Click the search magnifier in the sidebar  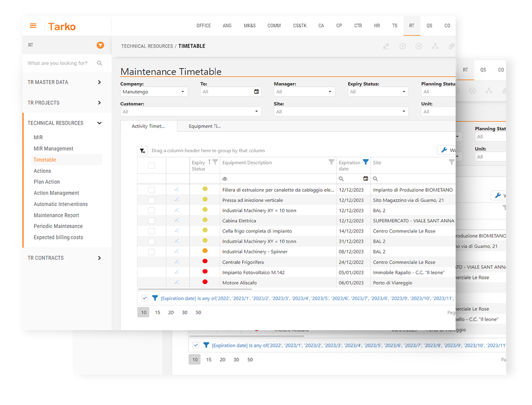point(100,63)
